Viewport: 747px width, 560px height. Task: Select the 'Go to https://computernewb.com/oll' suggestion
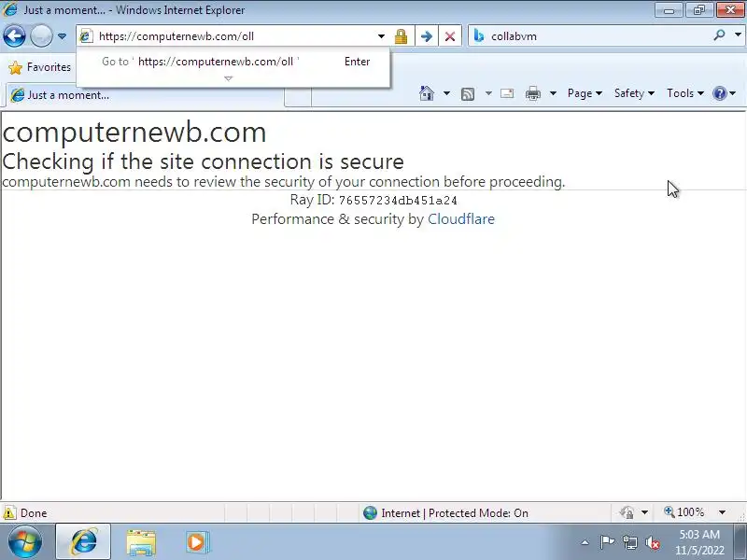tap(233, 62)
